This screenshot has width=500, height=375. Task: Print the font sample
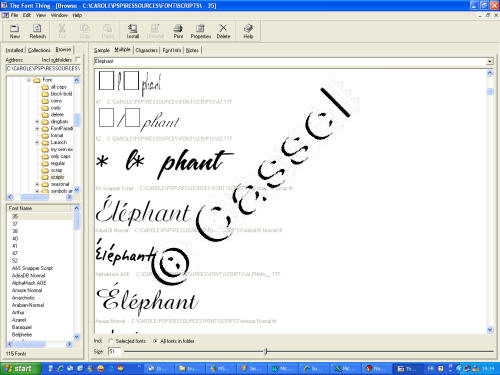pos(178,31)
